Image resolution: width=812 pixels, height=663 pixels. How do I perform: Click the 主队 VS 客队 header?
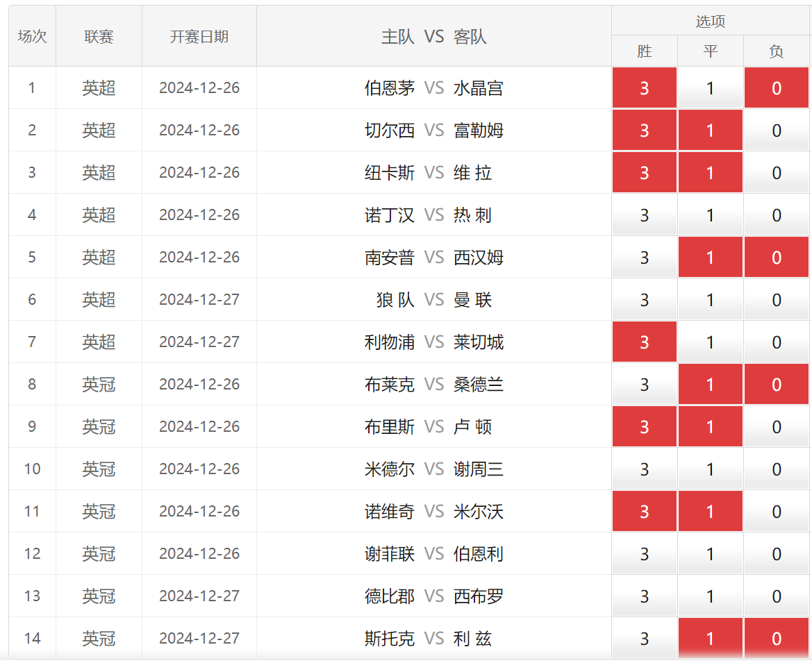[434, 36]
